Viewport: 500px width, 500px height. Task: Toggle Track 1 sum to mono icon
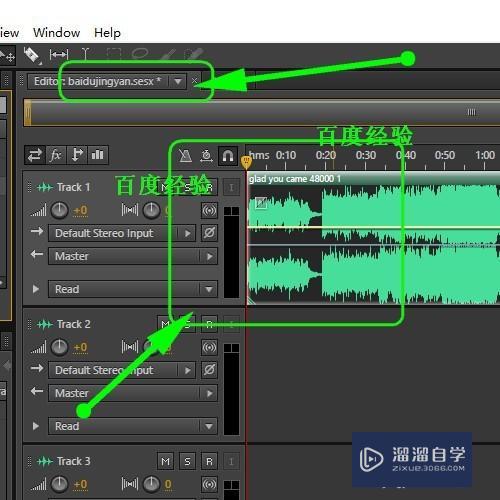point(209,210)
